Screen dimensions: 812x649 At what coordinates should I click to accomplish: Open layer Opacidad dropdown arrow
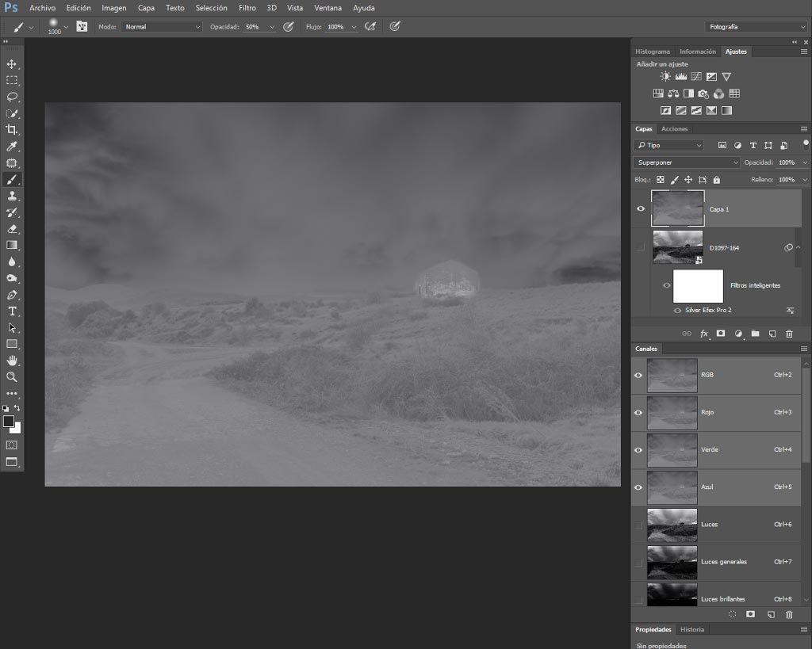click(804, 162)
